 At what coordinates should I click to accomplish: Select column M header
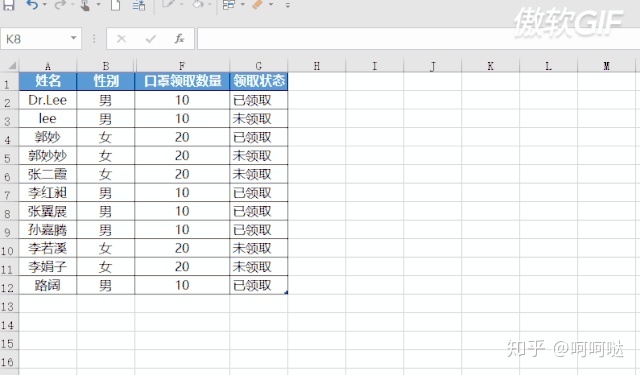(x=607, y=66)
